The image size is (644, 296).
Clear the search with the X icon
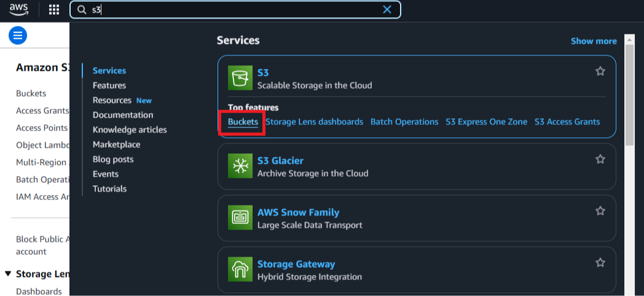[387, 9]
